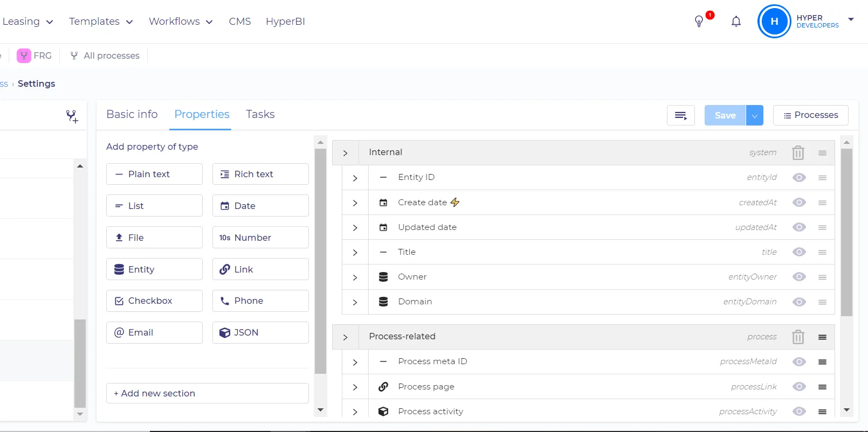
Task: Open the Processes list button
Action: (811, 115)
